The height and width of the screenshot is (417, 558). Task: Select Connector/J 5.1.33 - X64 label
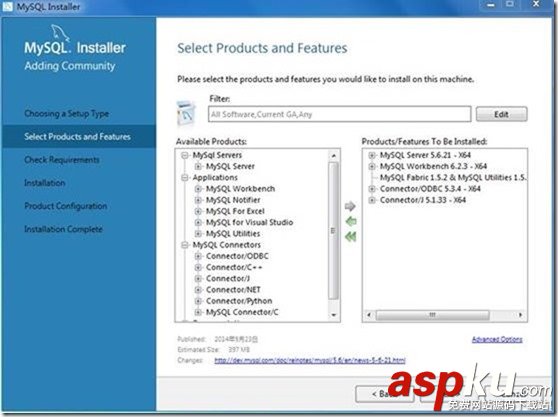pos(423,200)
